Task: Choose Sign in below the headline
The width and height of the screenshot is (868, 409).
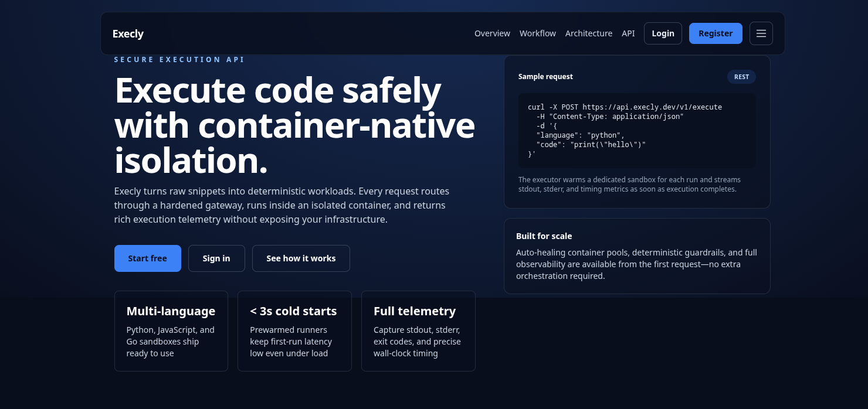Action: tap(216, 258)
